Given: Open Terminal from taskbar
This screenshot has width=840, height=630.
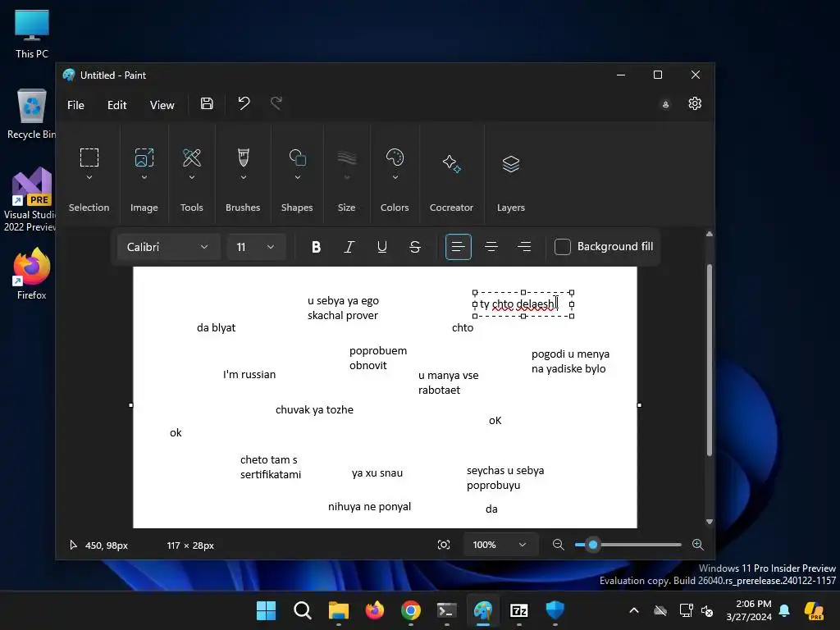Looking at the screenshot, I should [447, 610].
